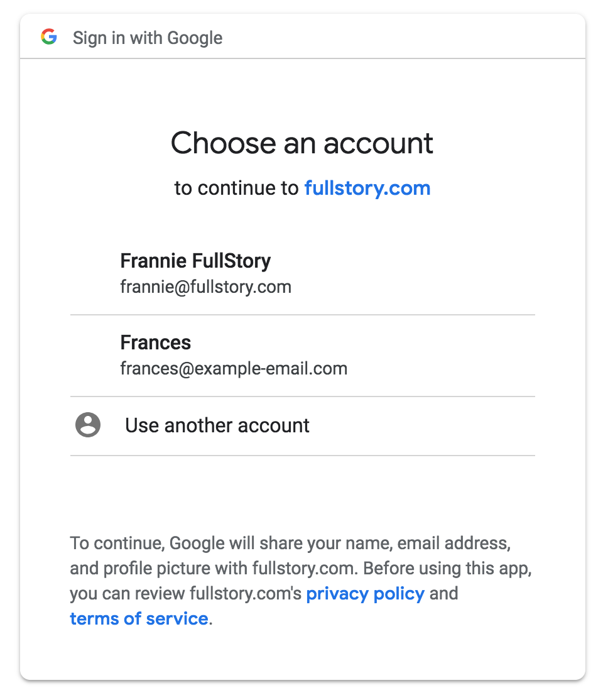Select the Frannie FullStory account name
This screenshot has height=700, width=608.
195,261
